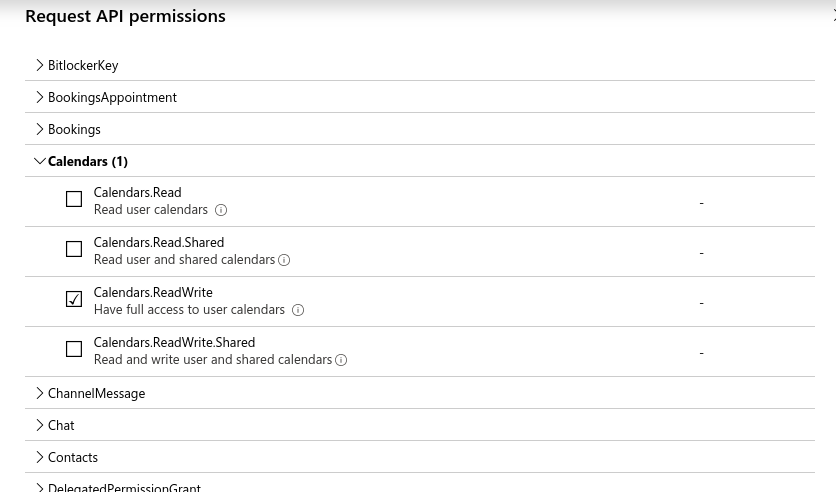
Task: Tick the Calendars.ReadWrite.Shared checkbox
Action: (x=74, y=349)
